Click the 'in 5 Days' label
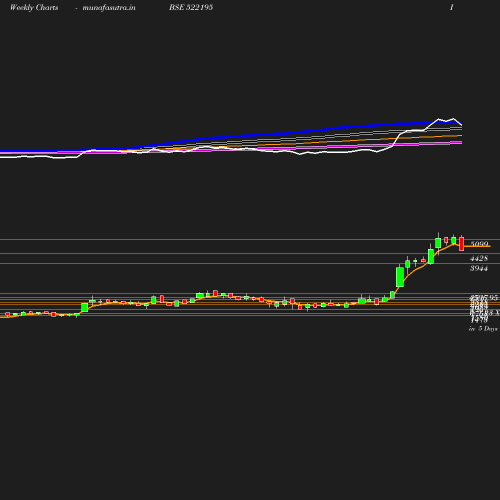This screenshot has height=500, width=500. click(x=483, y=329)
